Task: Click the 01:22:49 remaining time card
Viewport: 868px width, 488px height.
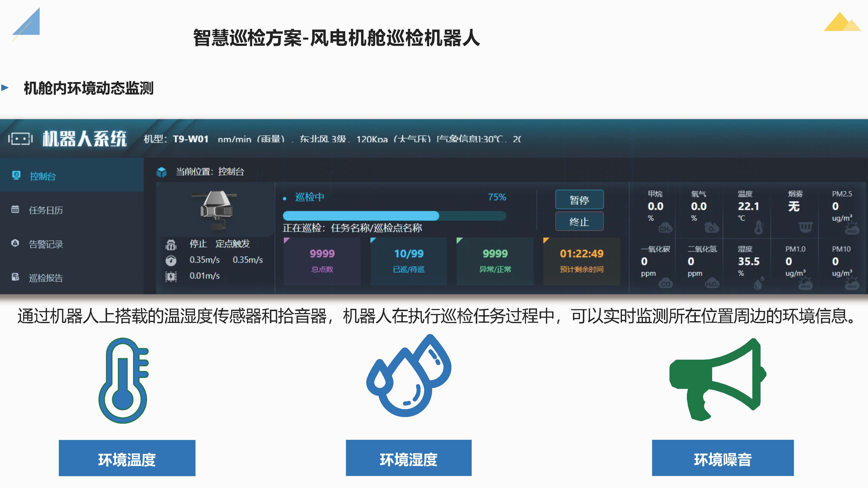Action: [x=581, y=261]
